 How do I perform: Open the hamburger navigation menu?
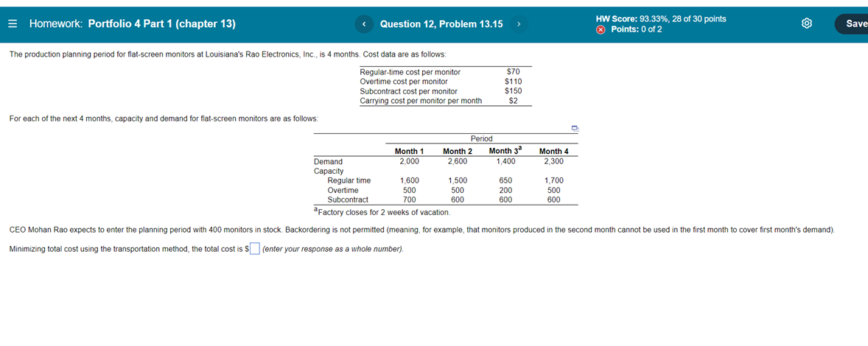13,24
